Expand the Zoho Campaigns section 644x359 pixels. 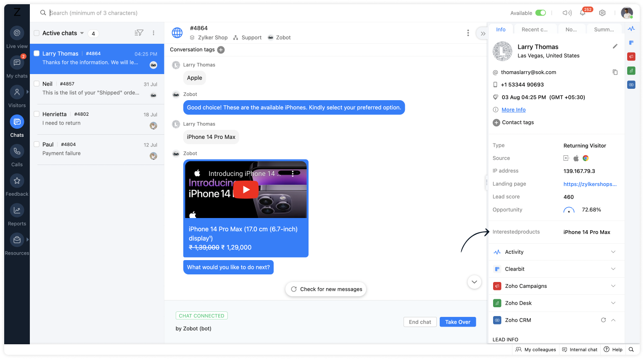[613, 286]
